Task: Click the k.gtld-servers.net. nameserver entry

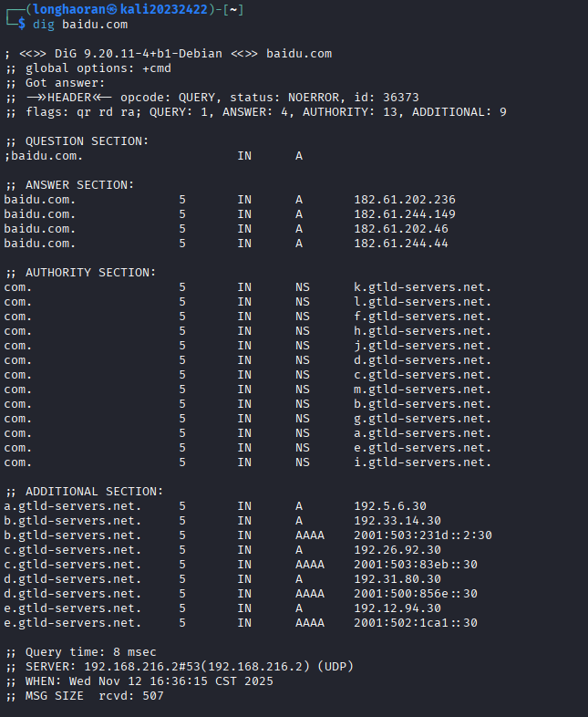Action: coord(423,287)
